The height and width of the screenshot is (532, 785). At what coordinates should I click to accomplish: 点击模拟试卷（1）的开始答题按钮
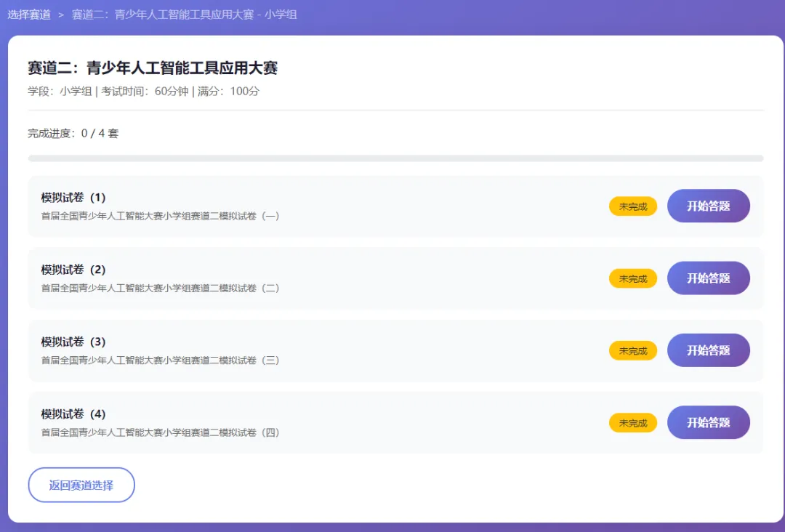pos(708,206)
